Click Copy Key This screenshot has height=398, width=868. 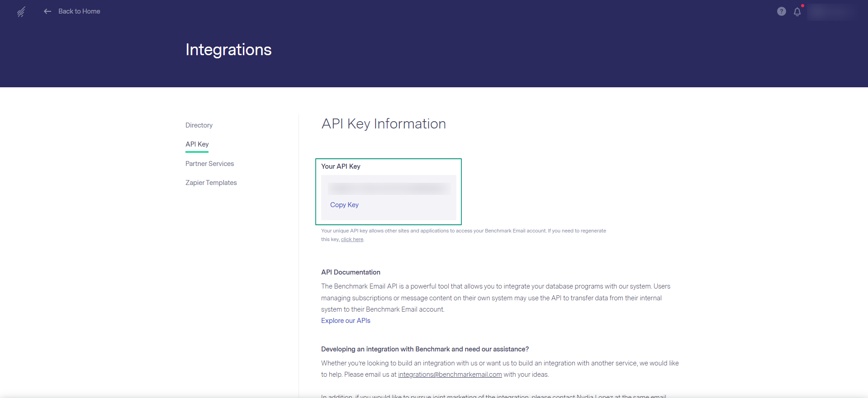344,205
